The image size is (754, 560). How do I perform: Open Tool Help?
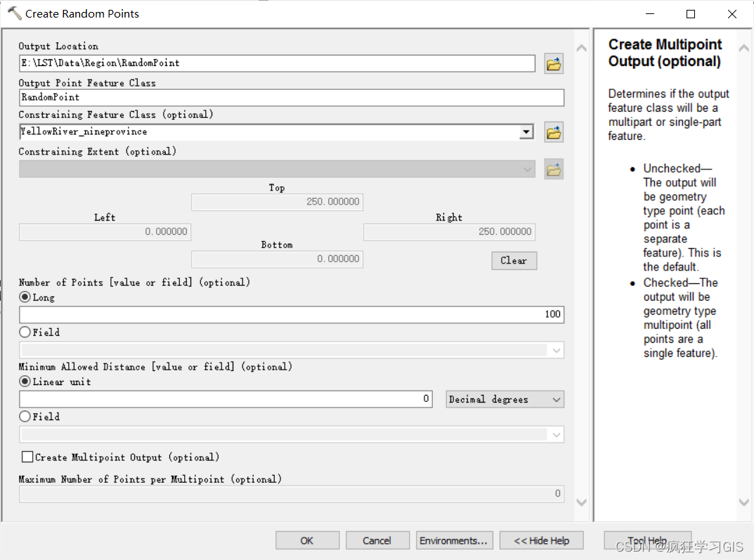point(647,540)
